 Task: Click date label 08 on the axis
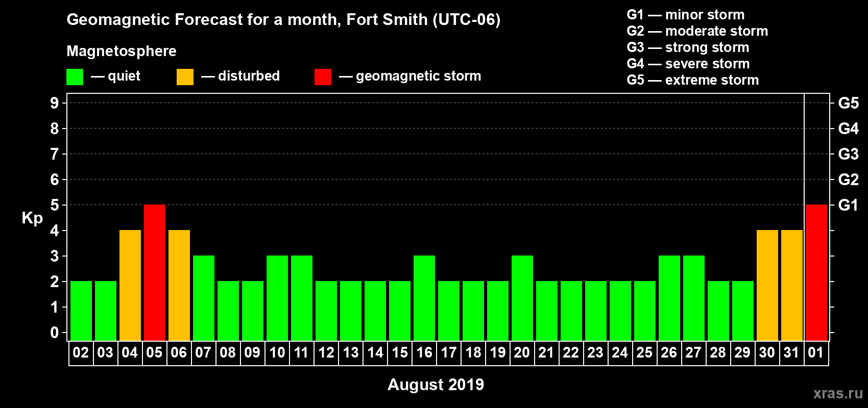pos(228,352)
